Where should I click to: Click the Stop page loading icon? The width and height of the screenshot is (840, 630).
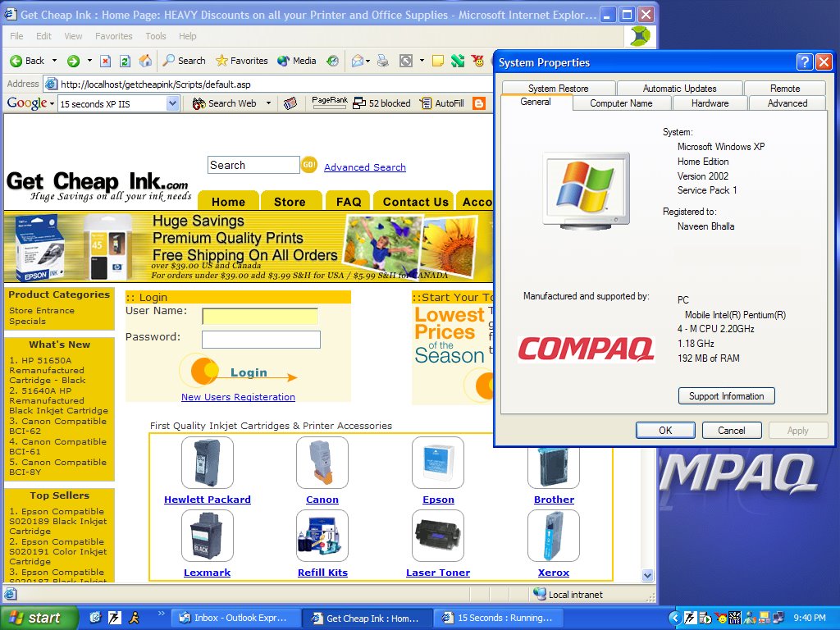[106, 61]
